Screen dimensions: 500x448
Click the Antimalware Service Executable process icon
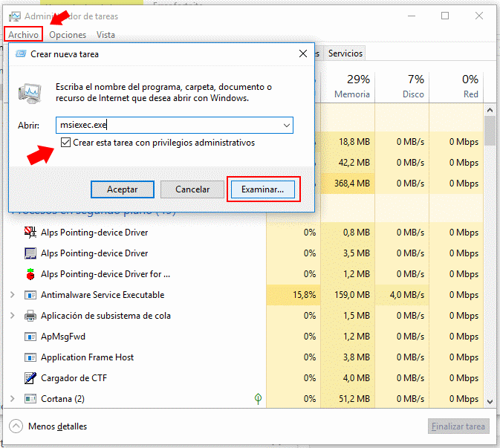pyautogui.click(x=30, y=295)
